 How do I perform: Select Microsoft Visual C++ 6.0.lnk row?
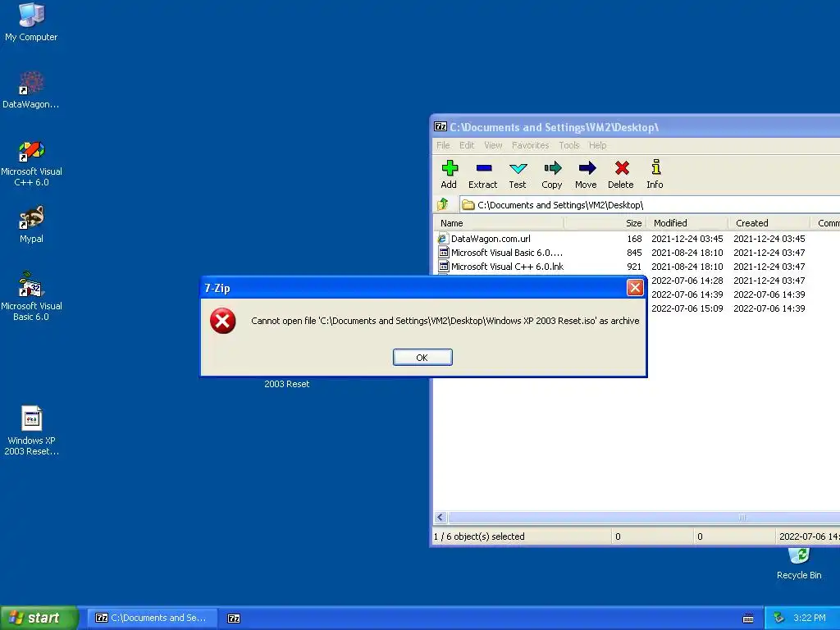coord(637,267)
